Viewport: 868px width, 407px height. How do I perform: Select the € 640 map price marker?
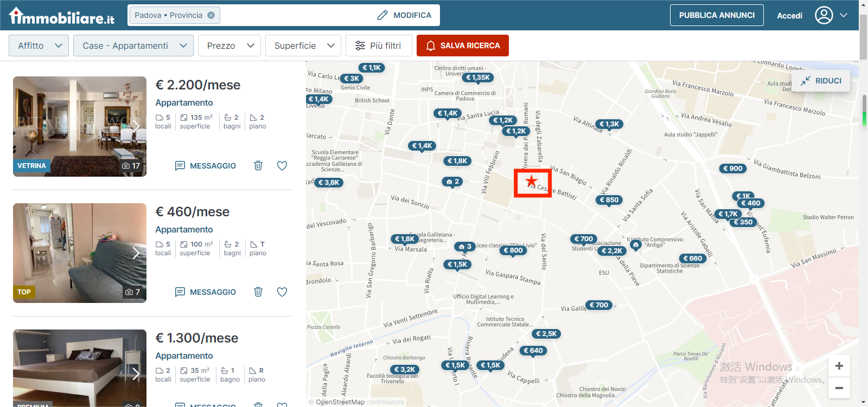[533, 351]
